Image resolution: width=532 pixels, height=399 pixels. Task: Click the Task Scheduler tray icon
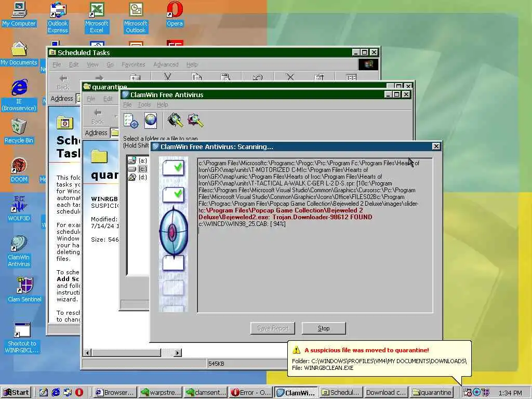[468, 393]
